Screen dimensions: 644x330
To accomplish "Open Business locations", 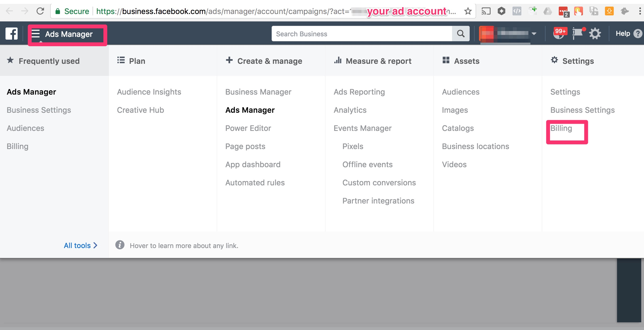I will click(x=475, y=146).
